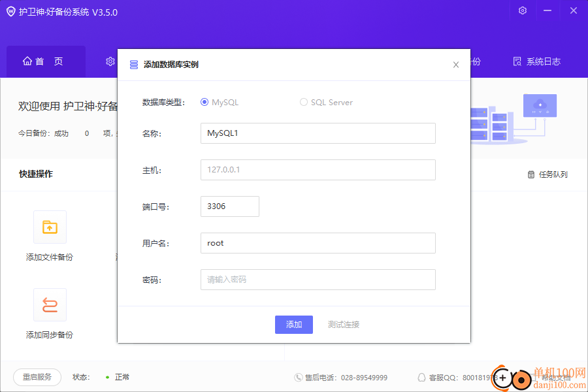Click the bell icon beside 客服QQ
Viewport: 588px width, 392px height.
421,378
